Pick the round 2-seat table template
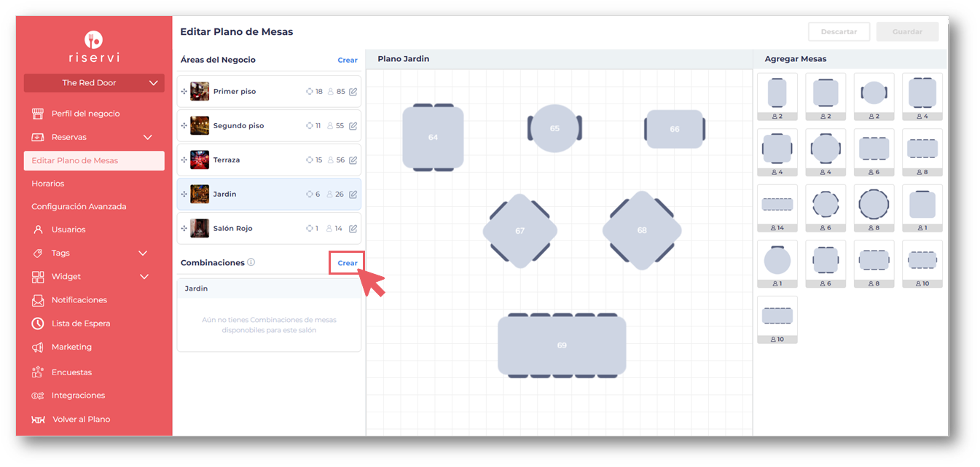 (x=874, y=96)
